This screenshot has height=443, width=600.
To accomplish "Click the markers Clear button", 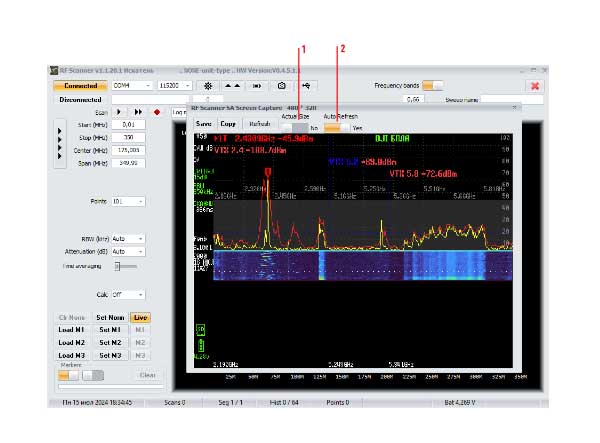I will [148, 375].
